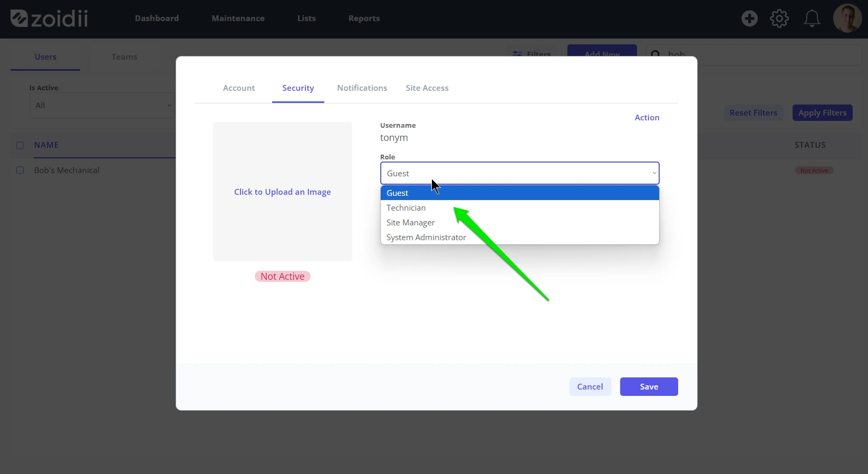Click the STATUS column header

tap(810, 145)
